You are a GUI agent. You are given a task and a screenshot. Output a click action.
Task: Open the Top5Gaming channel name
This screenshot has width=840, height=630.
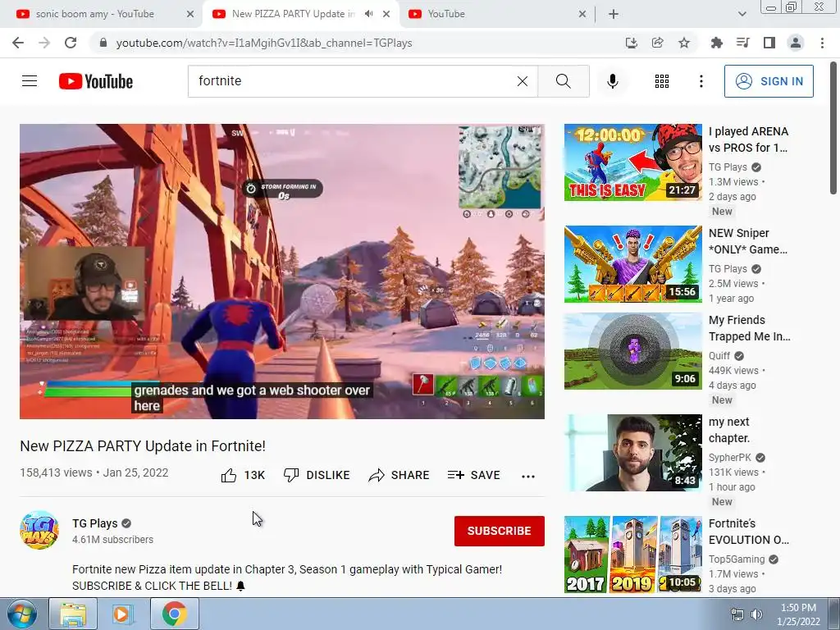[737, 559]
